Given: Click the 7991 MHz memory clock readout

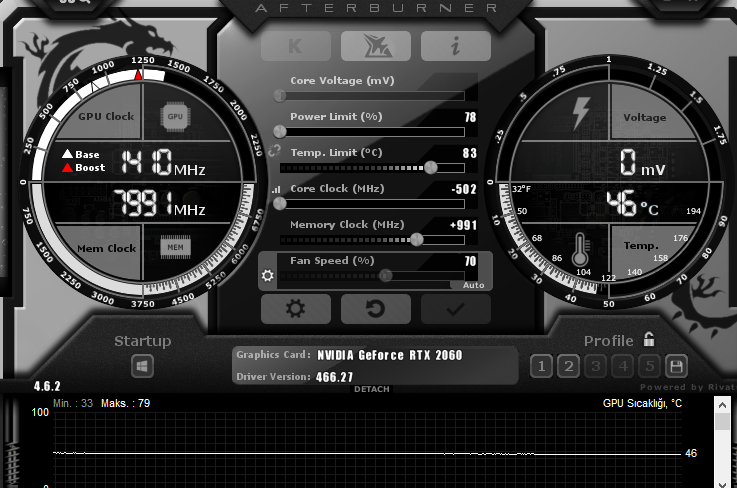Looking at the screenshot, I should point(158,204).
